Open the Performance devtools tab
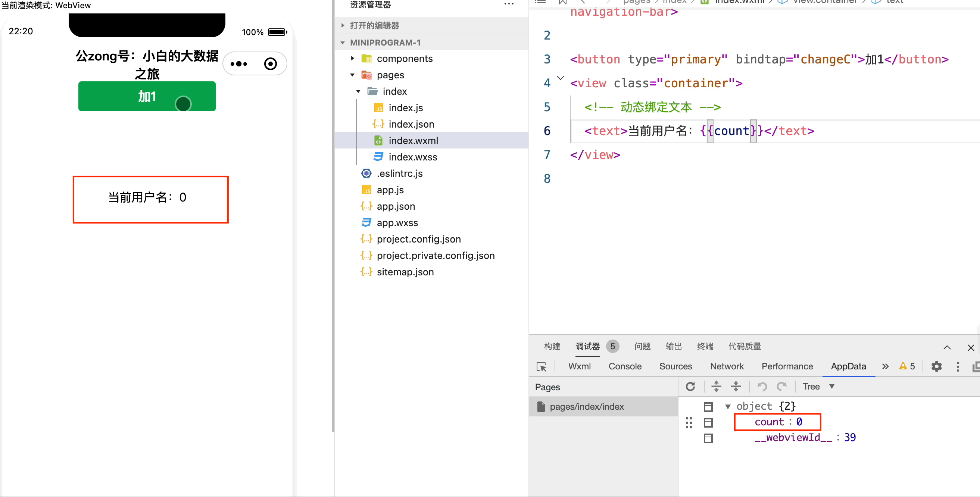The image size is (980, 497). click(x=787, y=366)
